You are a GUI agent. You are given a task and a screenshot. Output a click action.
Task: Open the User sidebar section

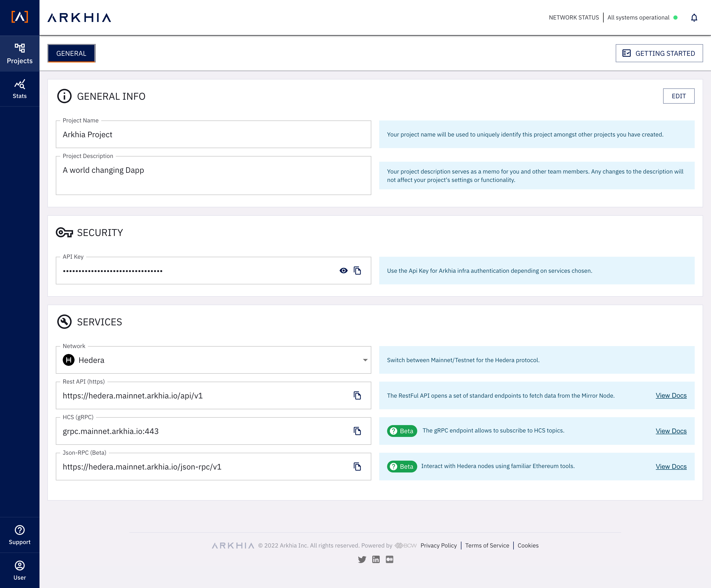(20, 570)
